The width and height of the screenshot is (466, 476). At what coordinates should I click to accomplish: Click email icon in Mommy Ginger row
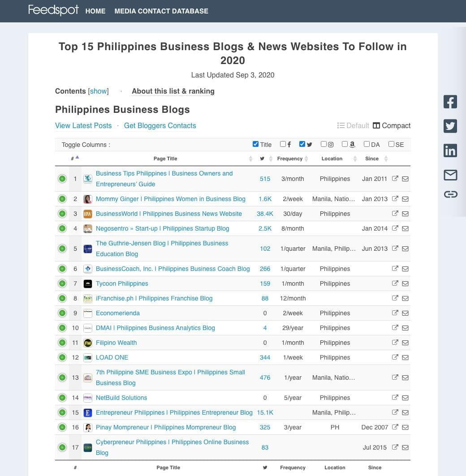tap(405, 199)
